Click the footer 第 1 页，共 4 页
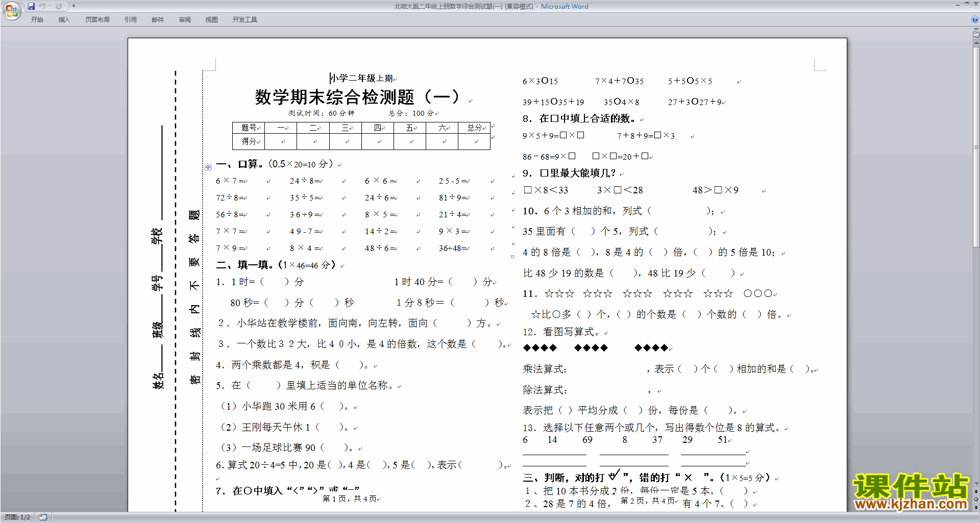This screenshot has width=980, height=523. pyautogui.click(x=350, y=499)
